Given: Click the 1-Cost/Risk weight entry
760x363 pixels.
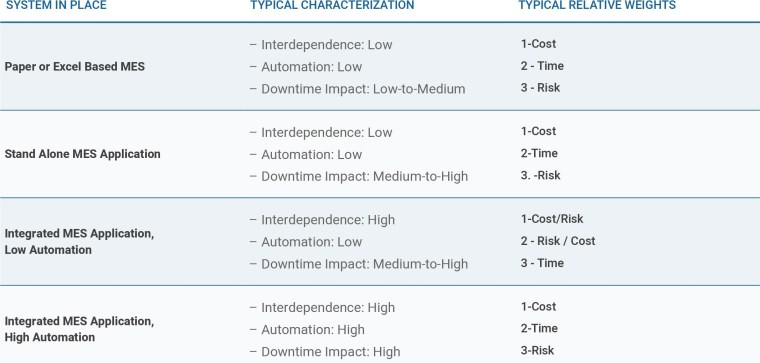Looking at the screenshot, I should pos(552,219).
